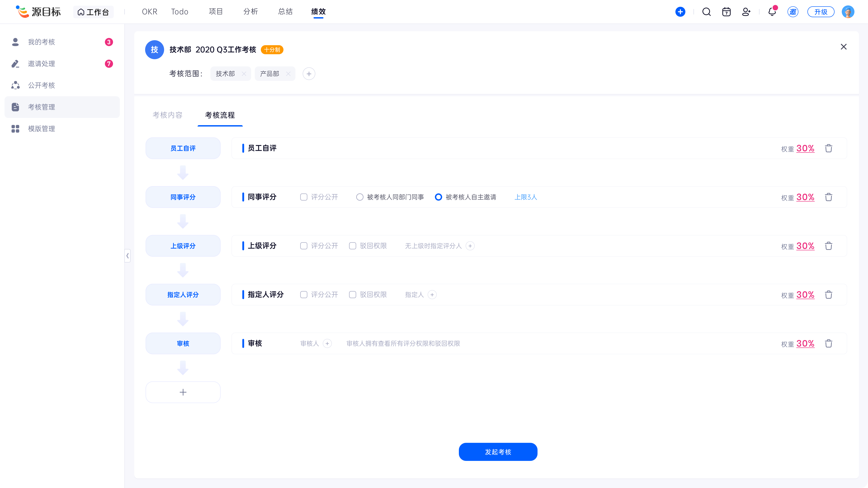Add a new step with bottom plus box
The height and width of the screenshot is (488, 868).
[183, 392]
